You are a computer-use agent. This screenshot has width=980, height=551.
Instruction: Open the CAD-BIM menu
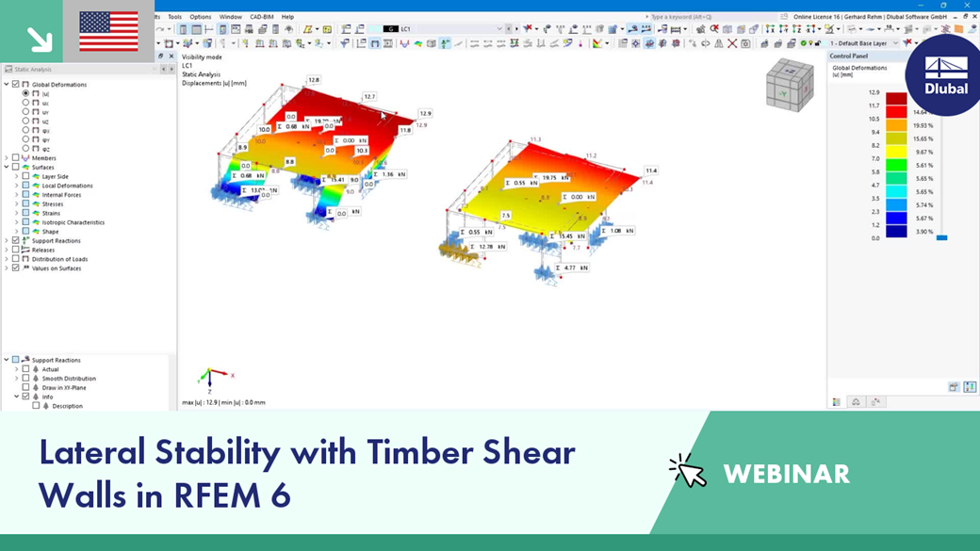[261, 17]
